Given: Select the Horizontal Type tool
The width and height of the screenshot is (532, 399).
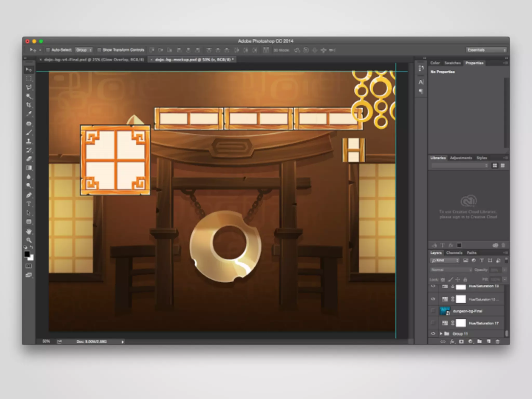Looking at the screenshot, I should [x=29, y=204].
